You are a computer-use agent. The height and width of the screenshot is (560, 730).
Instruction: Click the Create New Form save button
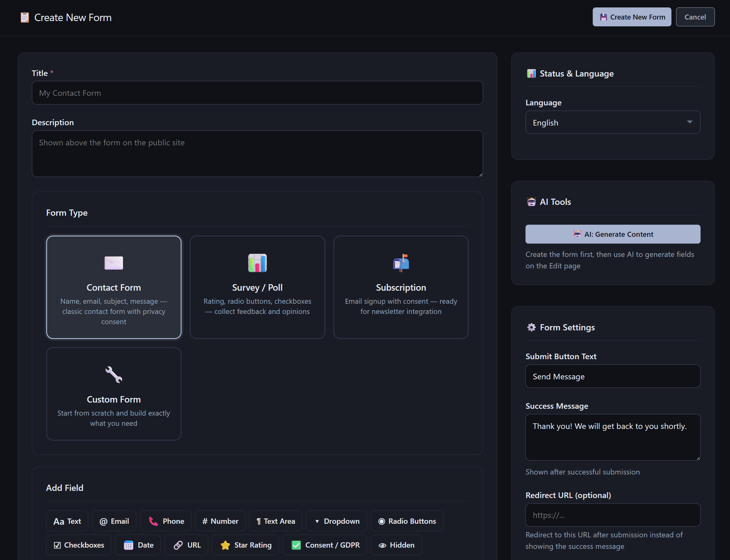tap(632, 17)
